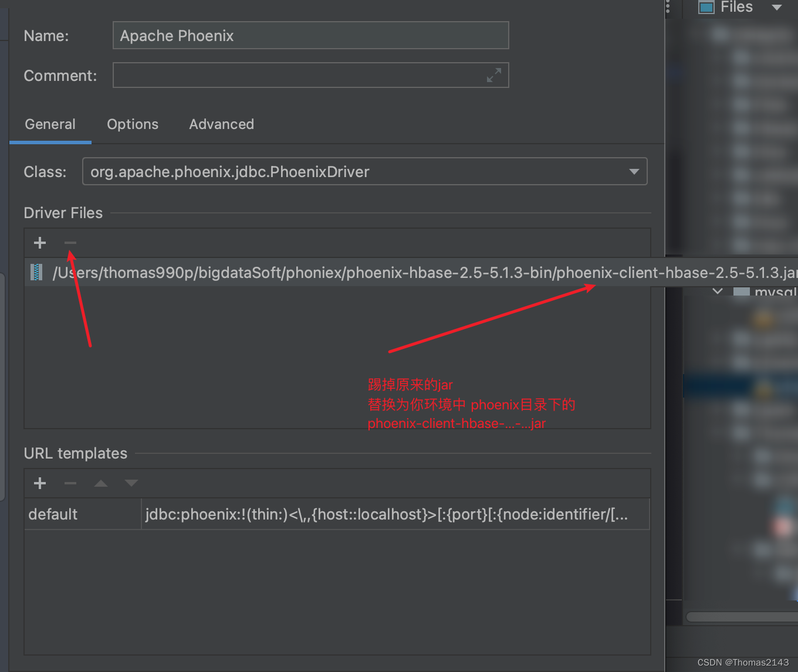This screenshot has height=672, width=798.
Task: Switch to the Options tab
Action: click(133, 124)
